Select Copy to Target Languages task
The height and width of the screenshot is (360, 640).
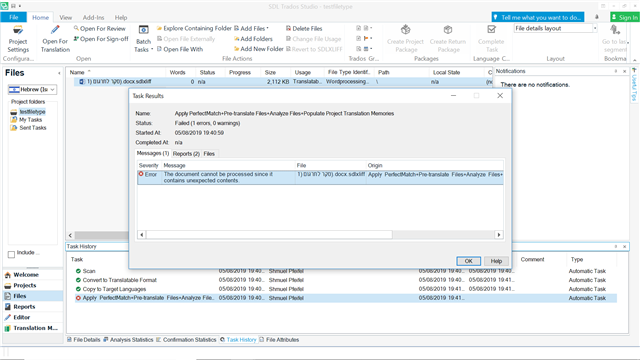point(345,289)
